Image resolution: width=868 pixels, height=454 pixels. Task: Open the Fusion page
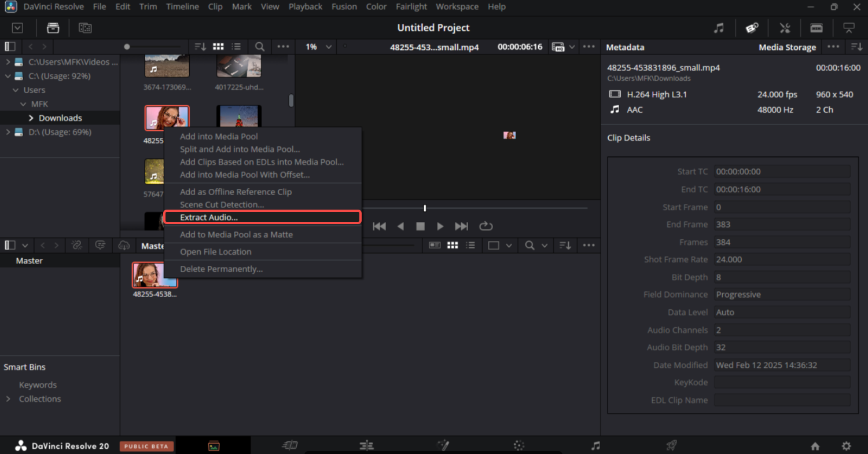click(x=443, y=445)
